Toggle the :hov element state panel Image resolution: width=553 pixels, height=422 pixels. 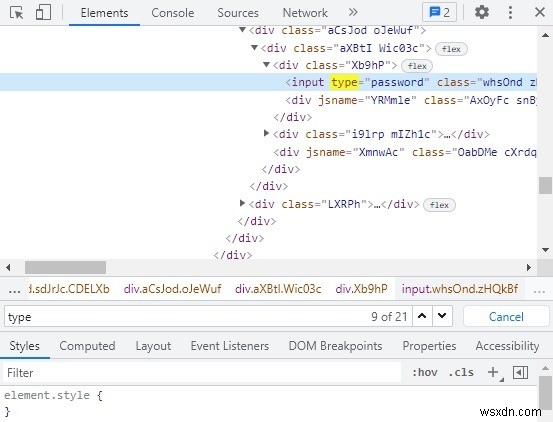pyautogui.click(x=425, y=372)
